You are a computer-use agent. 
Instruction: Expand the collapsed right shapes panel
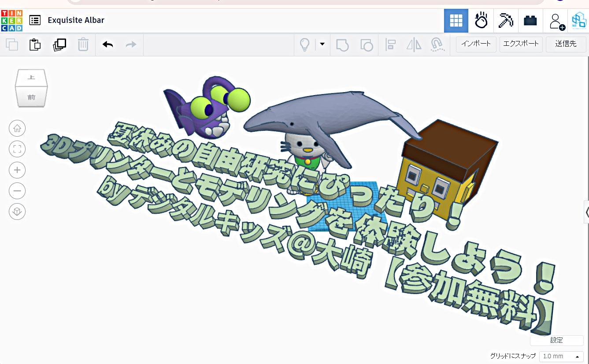(x=586, y=212)
